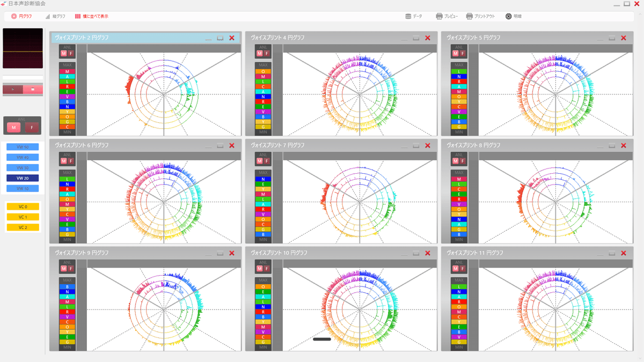Click the 日本声診断協会 app logo icon
The width and height of the screenshot is (644, 362).
click(4, 4)
